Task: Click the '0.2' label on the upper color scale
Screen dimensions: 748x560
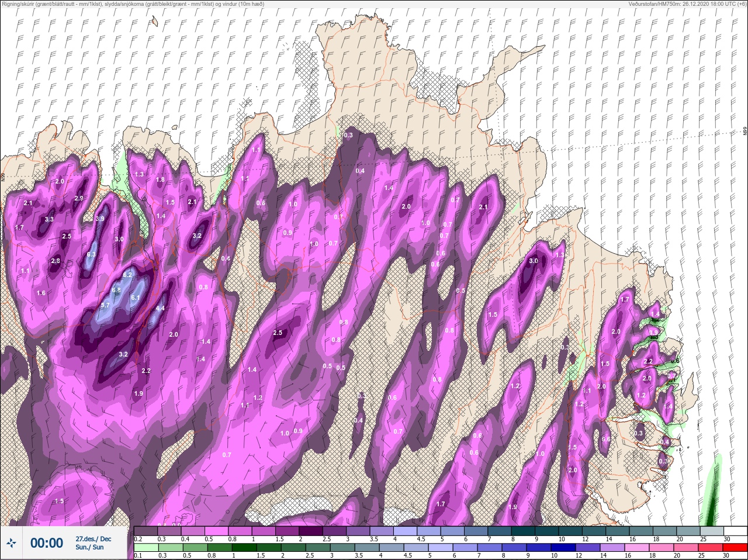Action: click(x=138, y=538)
